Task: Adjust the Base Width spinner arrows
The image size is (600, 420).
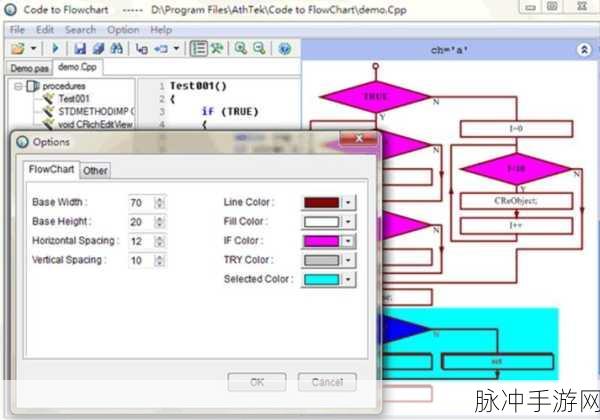Action: coord(160,203)
